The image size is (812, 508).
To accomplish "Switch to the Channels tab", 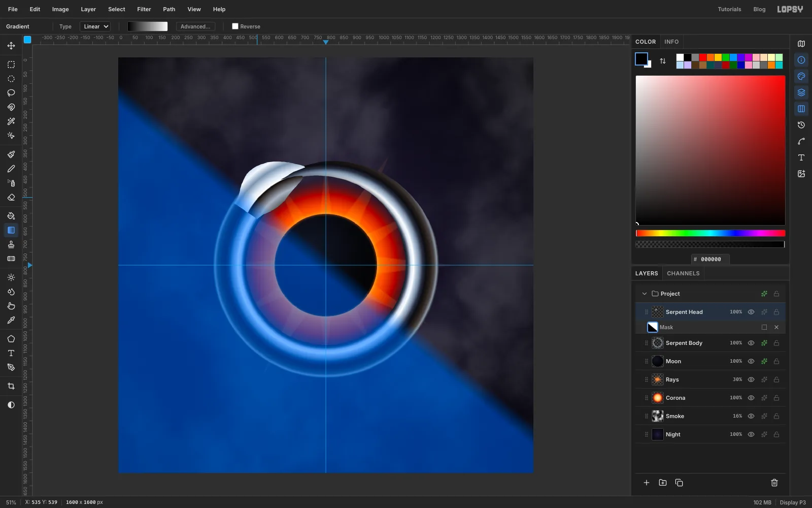I will pos(683,273).
